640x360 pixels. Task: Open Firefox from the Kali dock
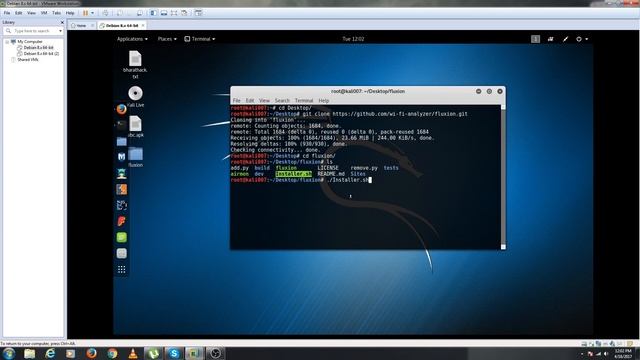121,109
